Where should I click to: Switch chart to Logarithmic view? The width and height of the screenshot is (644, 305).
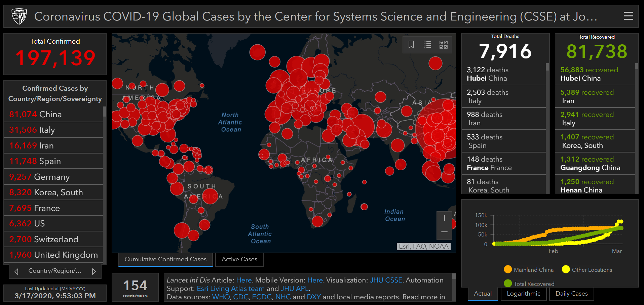tap(523, 294)
